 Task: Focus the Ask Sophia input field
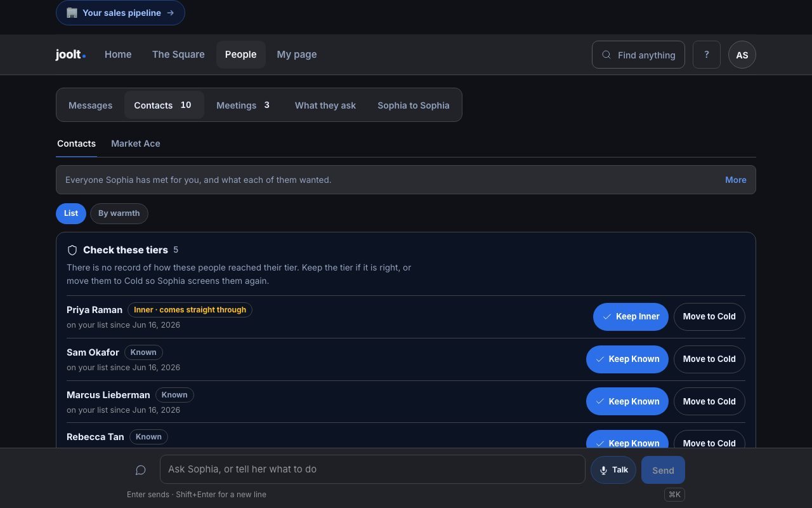372,469
